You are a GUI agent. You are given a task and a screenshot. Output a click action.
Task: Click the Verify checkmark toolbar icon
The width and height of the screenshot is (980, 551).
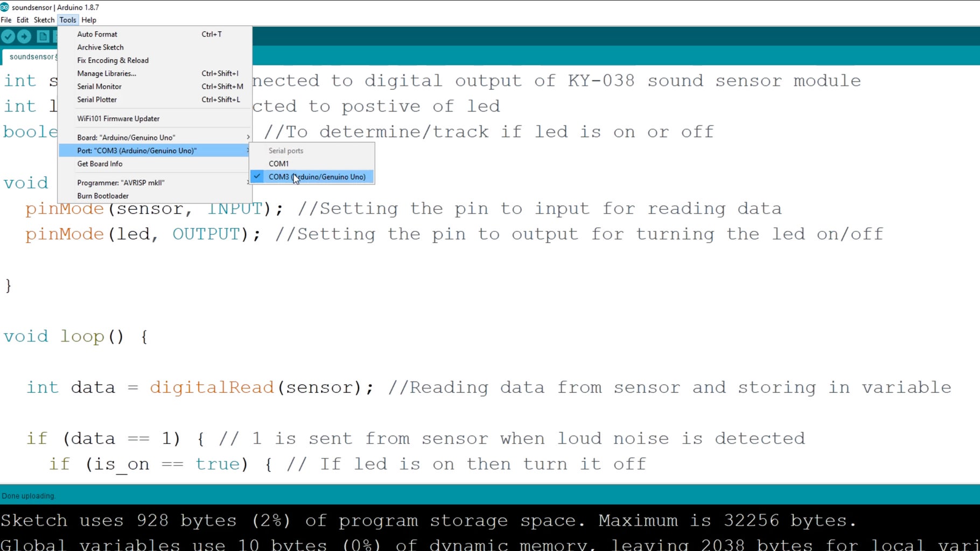[x=8, y=37]
